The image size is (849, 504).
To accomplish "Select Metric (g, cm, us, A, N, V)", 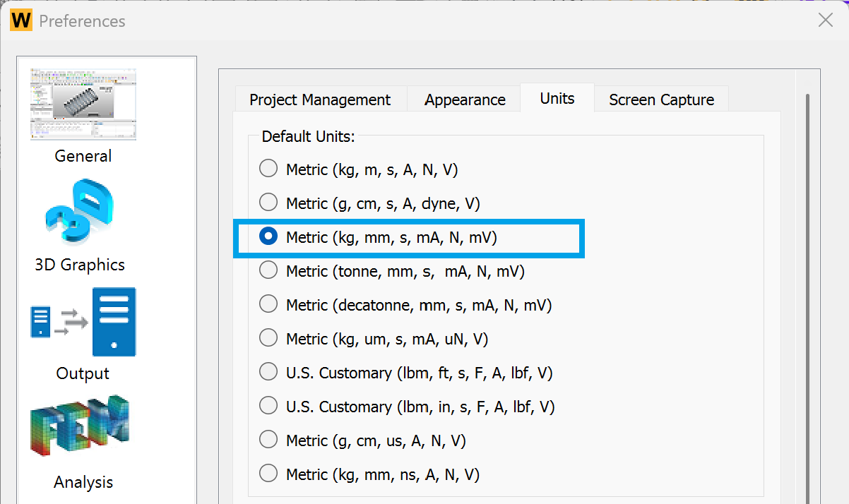I will point(268,440).
